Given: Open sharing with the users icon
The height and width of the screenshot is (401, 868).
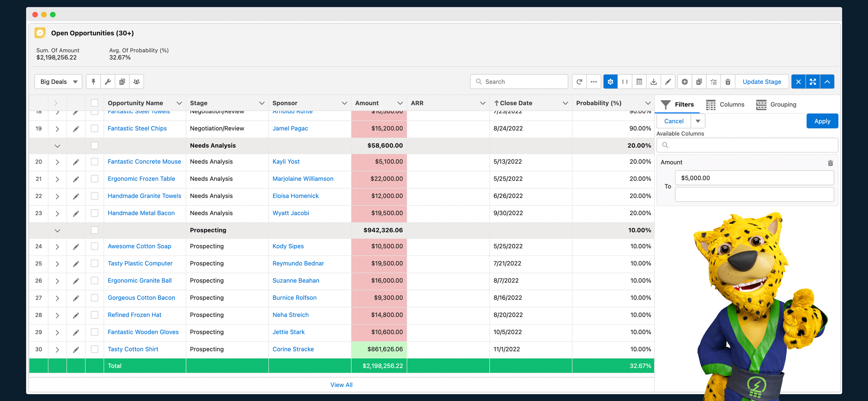Looking at the screenshot, I should click(137, 82).
